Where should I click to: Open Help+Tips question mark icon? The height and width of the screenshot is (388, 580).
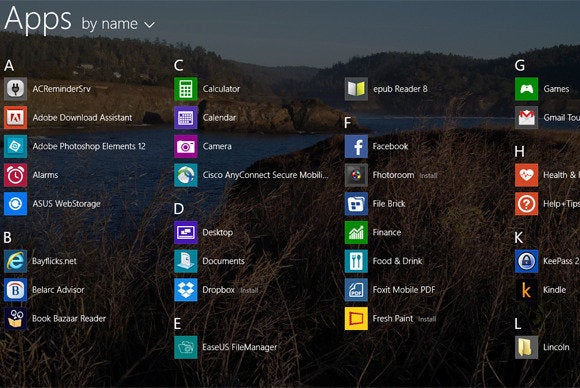pos(526,203)
